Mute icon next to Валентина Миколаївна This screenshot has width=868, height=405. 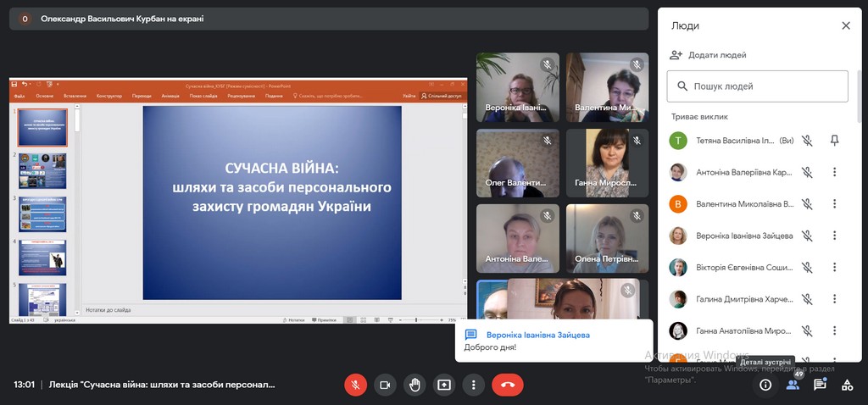pyautogui.click(x=808, y=204)
